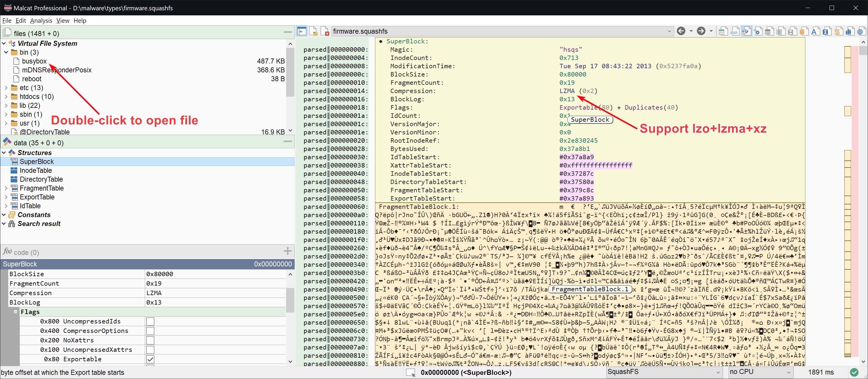Collapse the Flags group in SuperBlock
The width and height of the screenshot is (868, 379).
pos(15,312)
